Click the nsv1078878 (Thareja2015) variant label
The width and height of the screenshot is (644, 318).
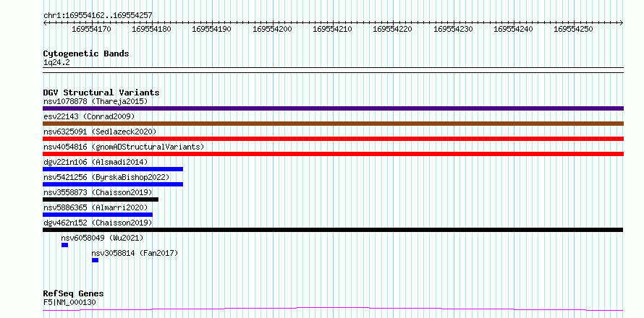pos(96,101)
